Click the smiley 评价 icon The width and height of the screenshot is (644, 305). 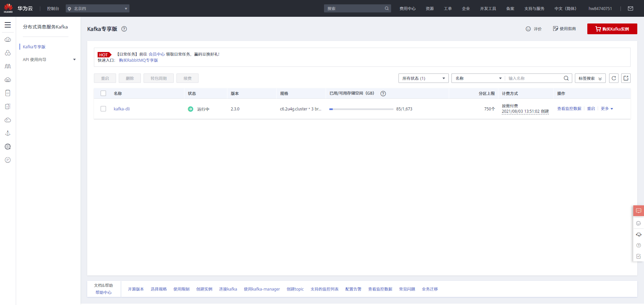528,29
